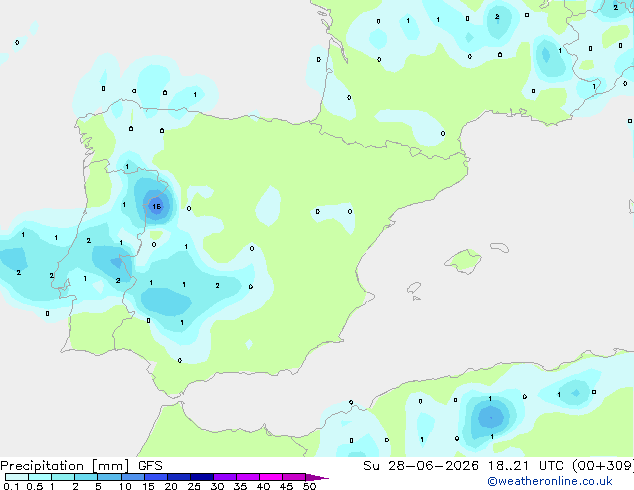Click the legend swatch between 15 and 20
Image resolution: width=634 pixels, height=490 pixels.
click(156, 477)
